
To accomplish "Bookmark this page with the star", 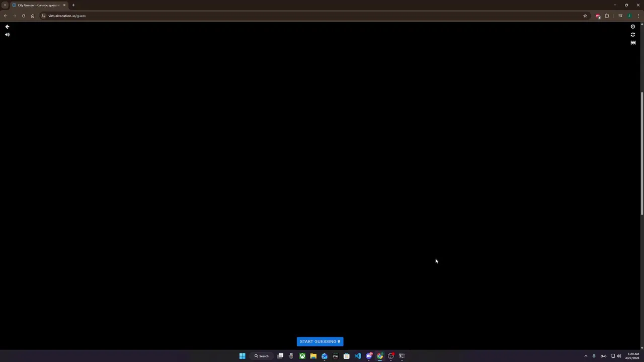I will tap(585, 16).
